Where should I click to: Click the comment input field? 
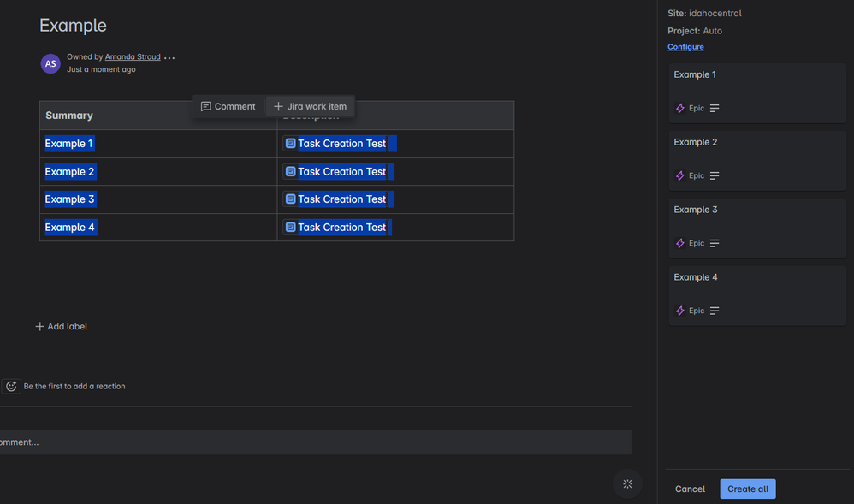tap(316, 442)
